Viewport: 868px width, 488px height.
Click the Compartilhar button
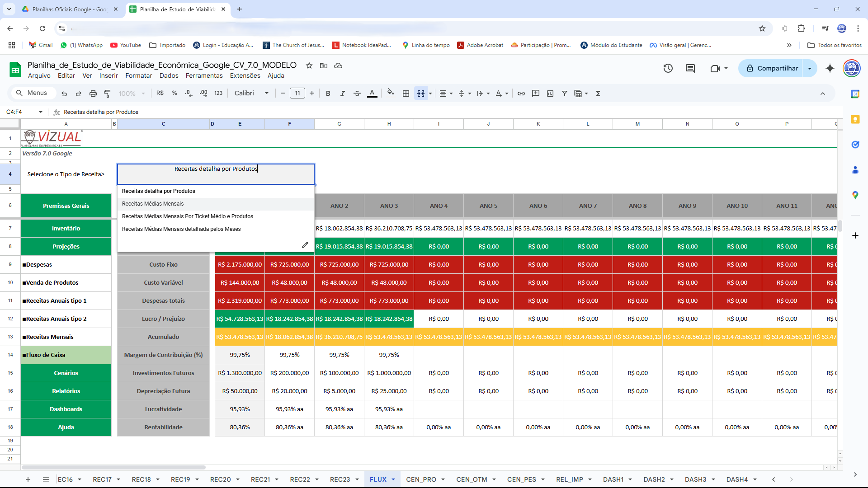click(x=772, y=68)
